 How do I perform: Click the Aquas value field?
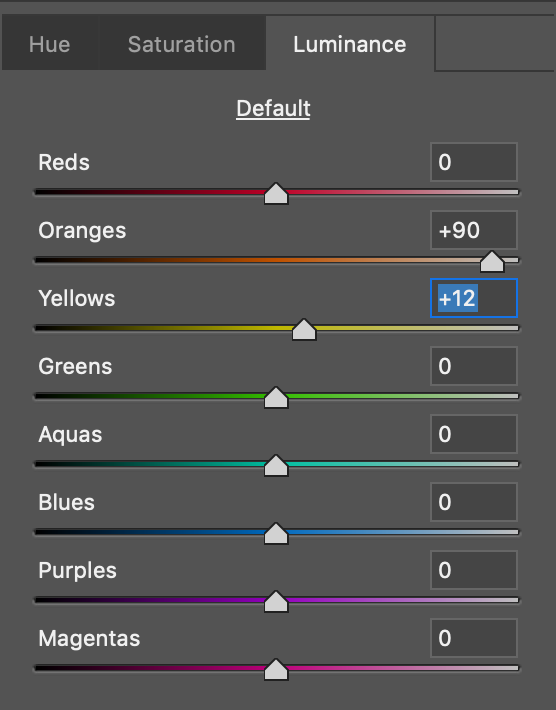tap(474, 434)
